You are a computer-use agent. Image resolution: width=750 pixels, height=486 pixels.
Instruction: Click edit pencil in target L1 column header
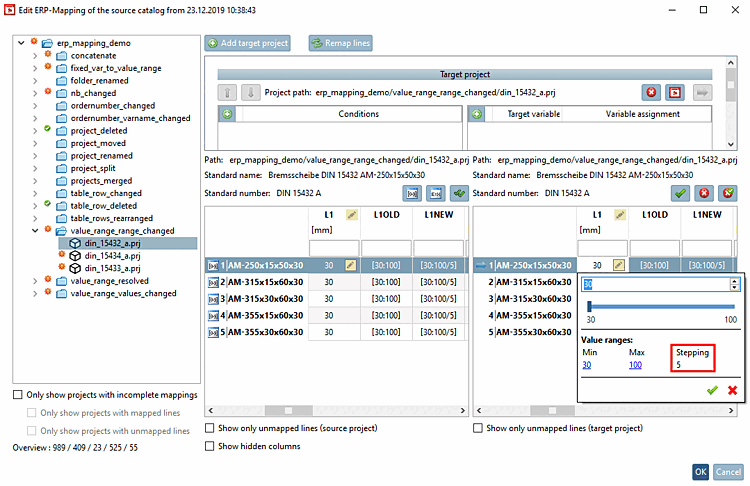coord(620,215)
